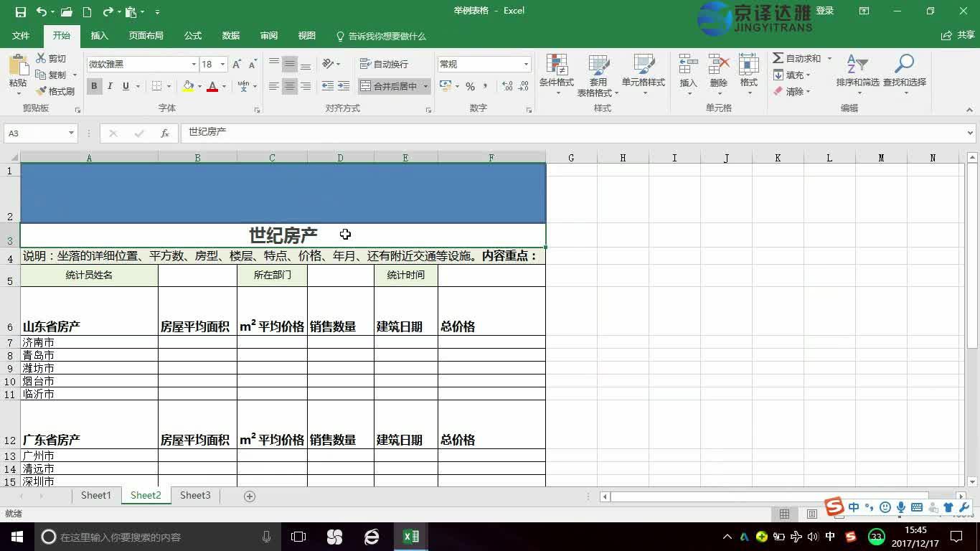Image resolution: width=980 pixels, height=551 pixels.
Task: Decrease decimal places
Action: pos(524,86)
